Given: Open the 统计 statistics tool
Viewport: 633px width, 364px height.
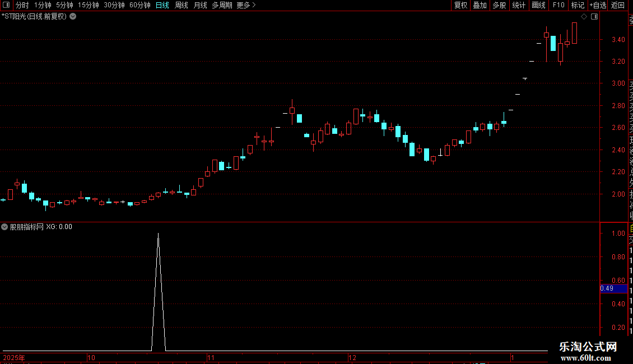Looking at the screenshot, I should pyautogui.click(x=519, y=5).
